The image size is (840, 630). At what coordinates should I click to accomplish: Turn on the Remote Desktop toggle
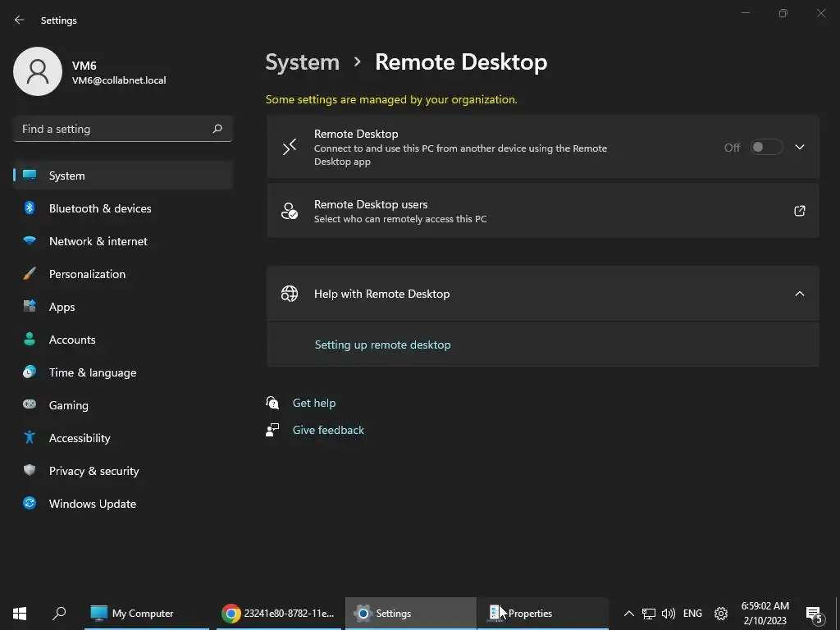(767, 147)
